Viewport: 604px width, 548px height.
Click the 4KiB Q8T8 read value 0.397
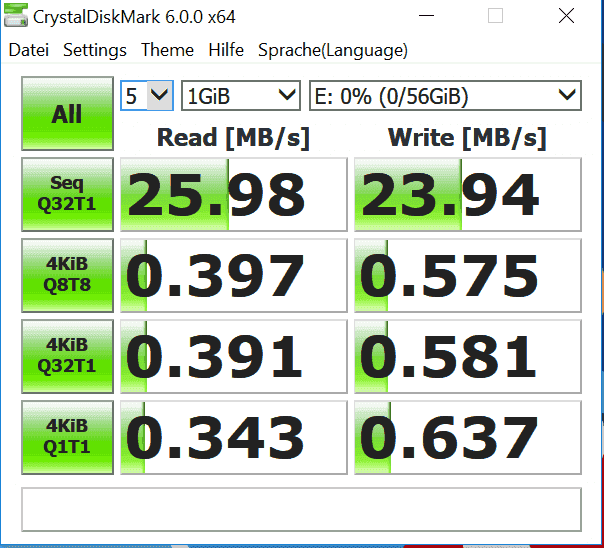click(x=234, y=275)
